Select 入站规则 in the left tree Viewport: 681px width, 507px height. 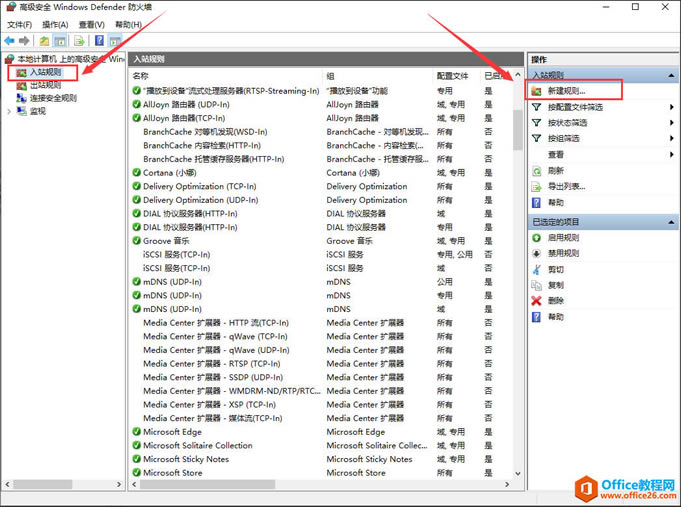tap(45, 72)
